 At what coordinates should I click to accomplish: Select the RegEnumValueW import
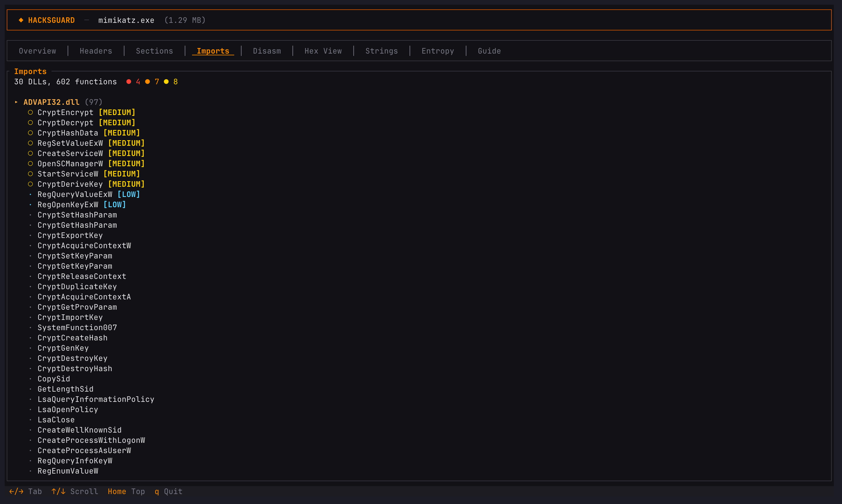(x=68, y=471)
